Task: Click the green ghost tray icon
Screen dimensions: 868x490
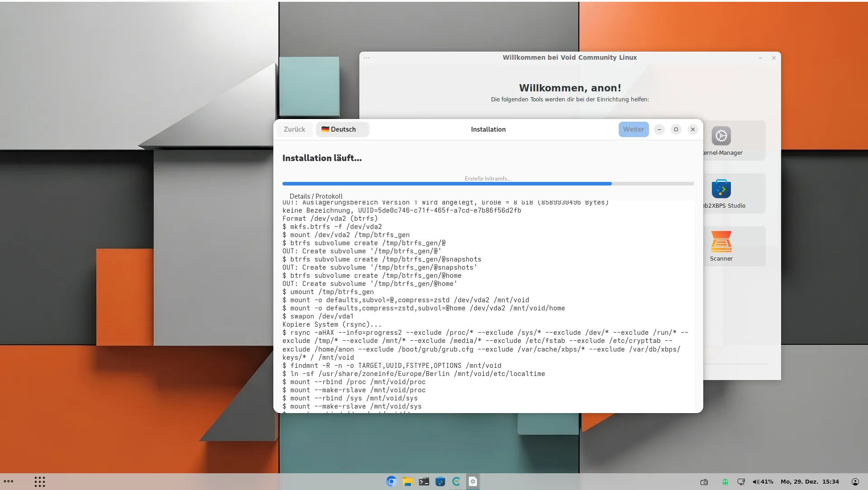Action: point(725,482)
